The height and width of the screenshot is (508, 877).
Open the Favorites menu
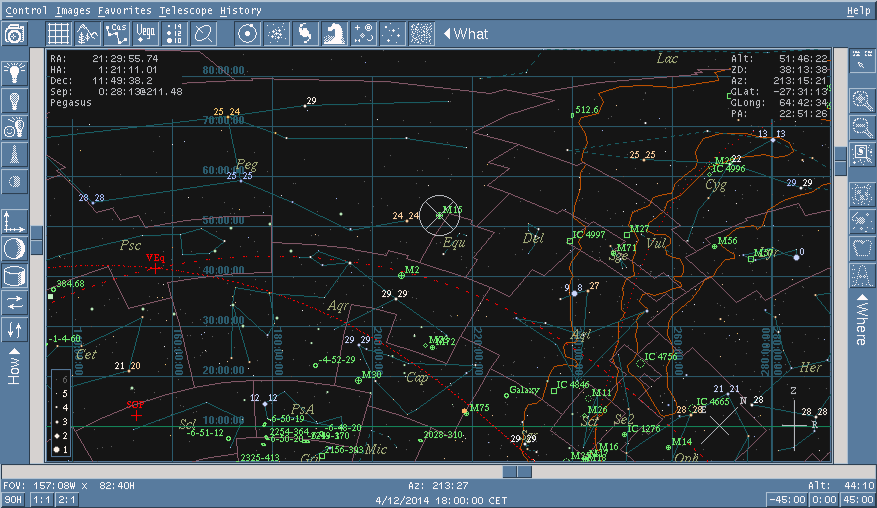click(124, 10)
